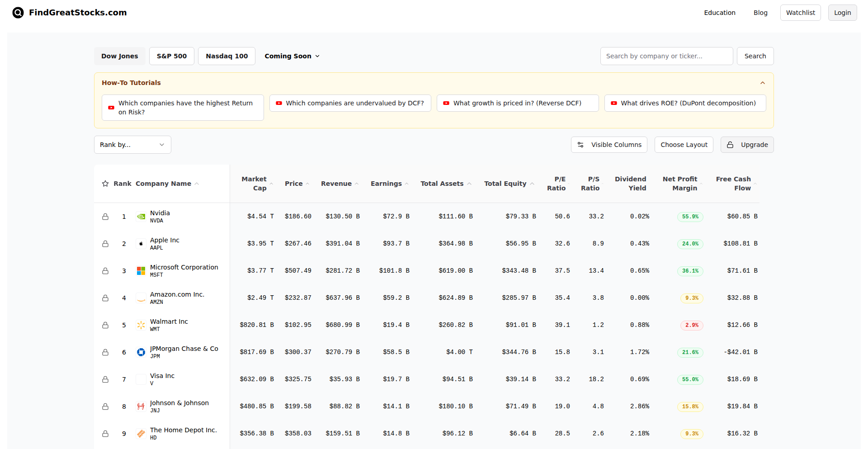Image resolution: width=868 pixels, height=449 pixels.
Task: Switch to the S&P 500 tab
Action: tap(171, 56)
